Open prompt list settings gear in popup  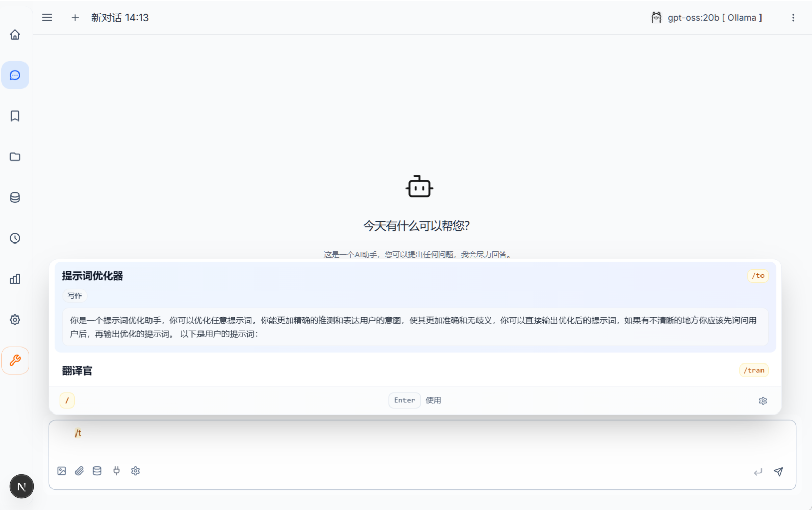(x=763, y=401)
